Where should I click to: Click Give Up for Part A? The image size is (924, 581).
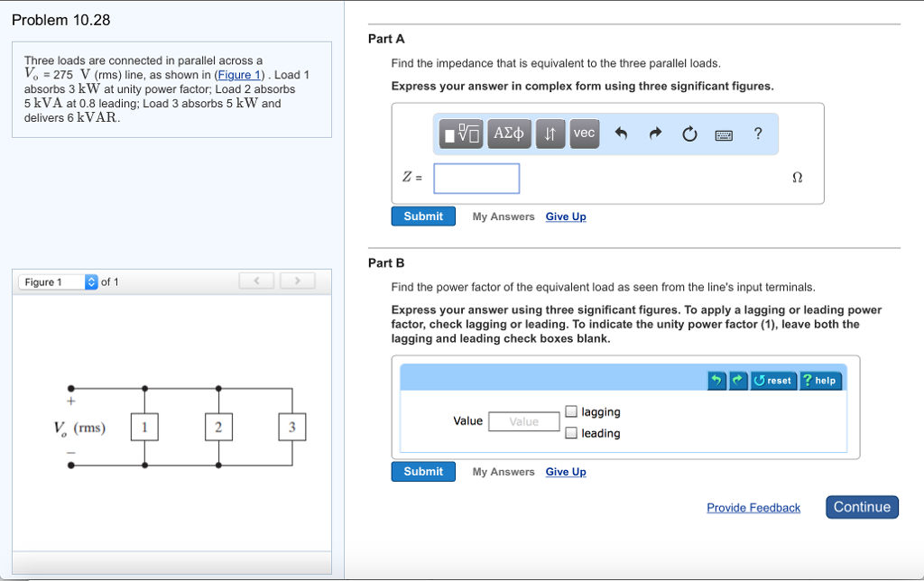click(565, 217)
